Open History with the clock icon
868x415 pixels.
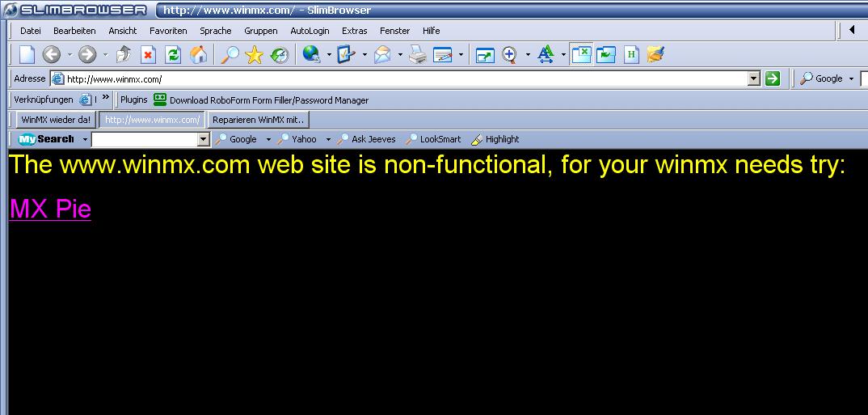(x=280, y=54)
